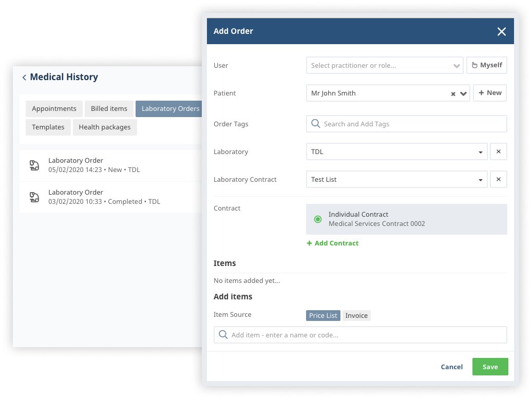Image resolution: width=532 pixels, height=399 pixels.
Task: Remove Mr John Smith from Patient field
Action: pyautogui.click(x=453, y=94)
